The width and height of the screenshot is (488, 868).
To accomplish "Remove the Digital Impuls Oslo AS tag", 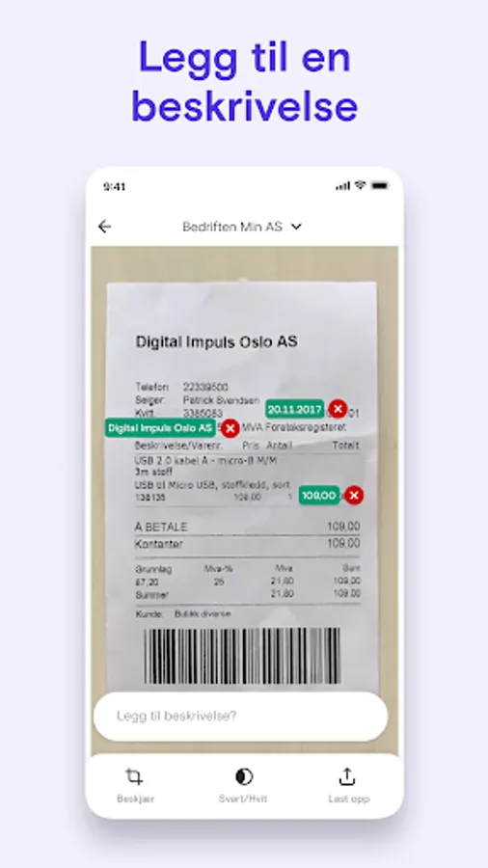I will (x=230, y=428).
